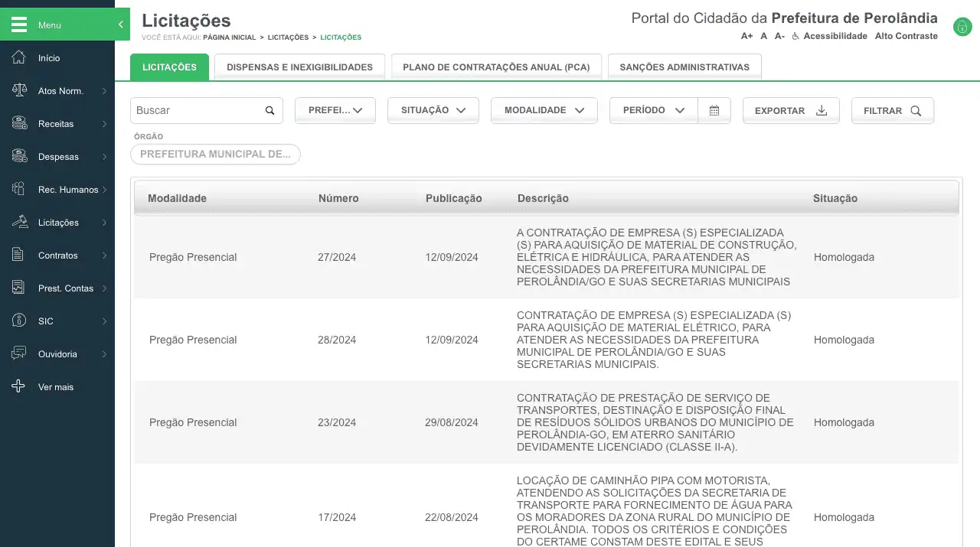This screenshot has width=980, height=547.
Task: Increase font size with A+
Action: tap(746, 36)
